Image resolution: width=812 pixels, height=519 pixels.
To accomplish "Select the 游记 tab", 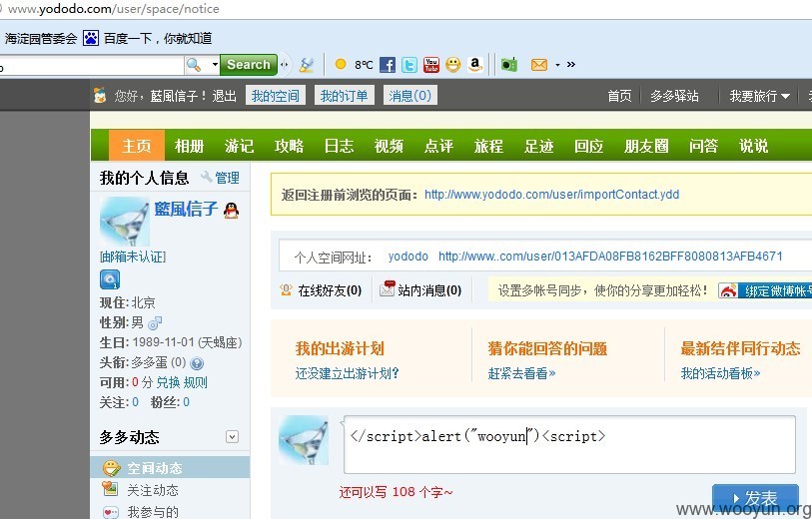I will pyautogui.click(x=239, y=146).
